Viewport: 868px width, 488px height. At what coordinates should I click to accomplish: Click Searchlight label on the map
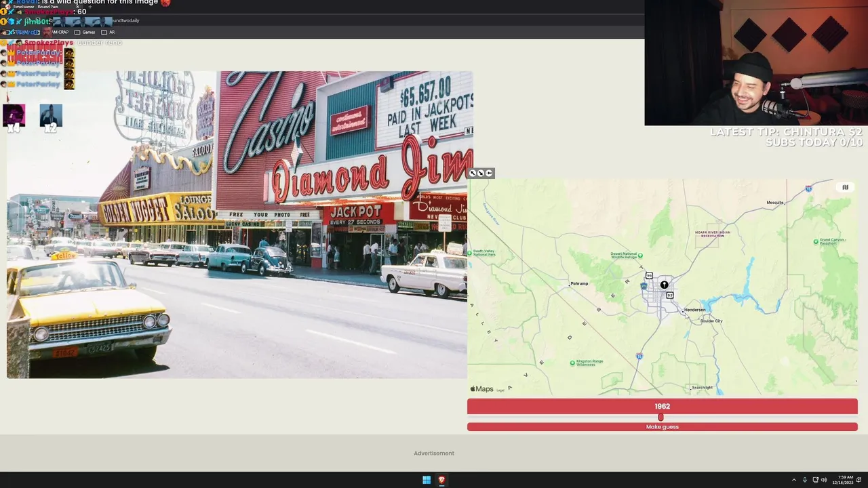tap(703, 388)
